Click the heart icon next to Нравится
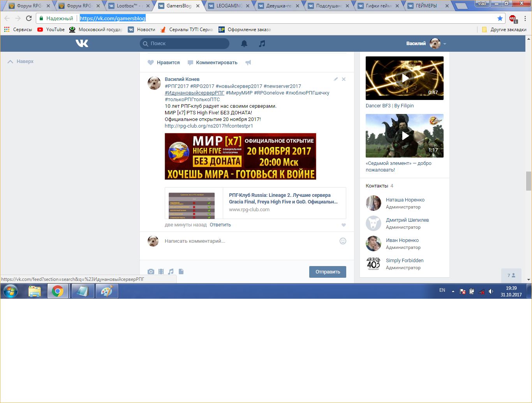Image resolution: width=532 pixels, height=403 pixels. (151, 63)
